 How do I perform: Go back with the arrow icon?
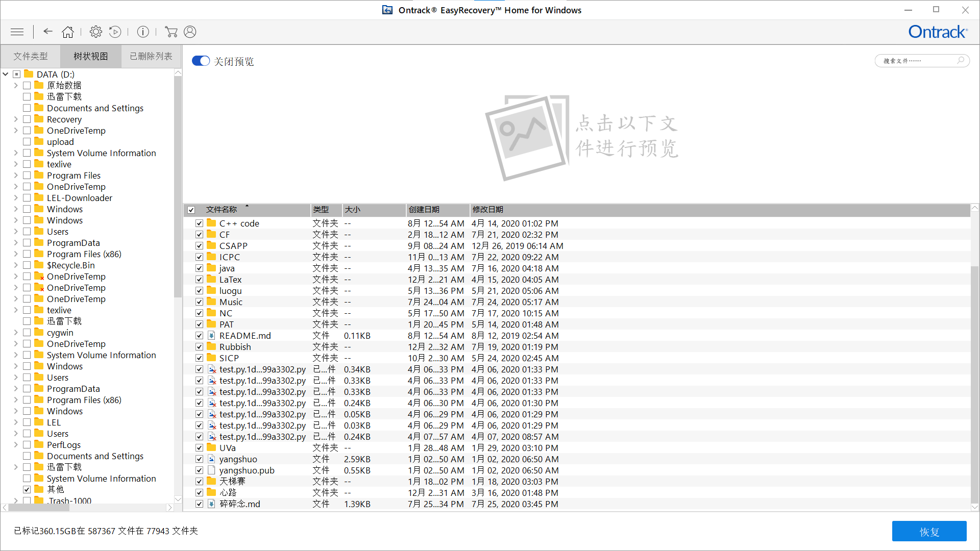tap(48, 32)
